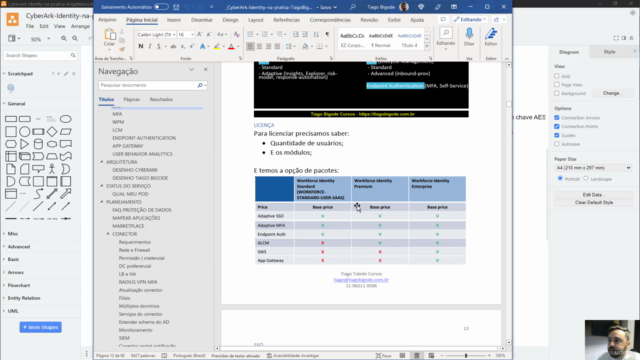Click the Clear Default Style button
The height and width of the screenshot is (360, 640).
593,202
